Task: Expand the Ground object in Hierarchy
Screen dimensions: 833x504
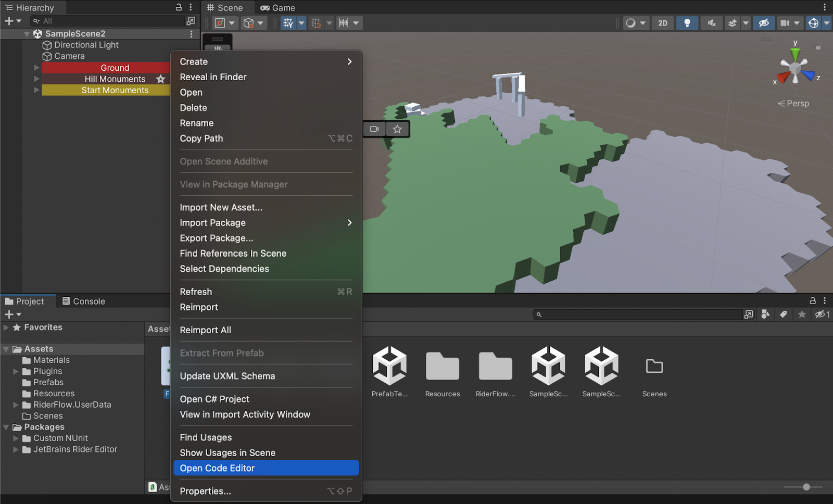Action: click(36, 68)
